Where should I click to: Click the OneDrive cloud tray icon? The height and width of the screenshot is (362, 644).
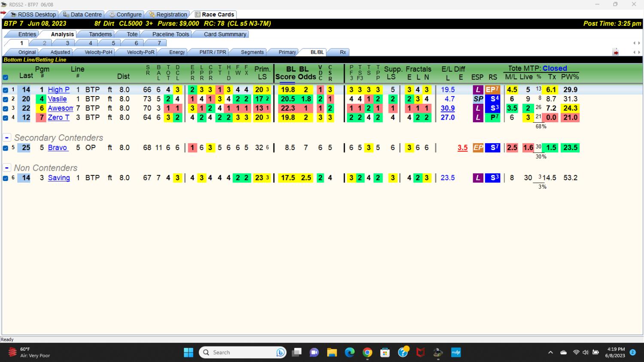pos(564,353)
